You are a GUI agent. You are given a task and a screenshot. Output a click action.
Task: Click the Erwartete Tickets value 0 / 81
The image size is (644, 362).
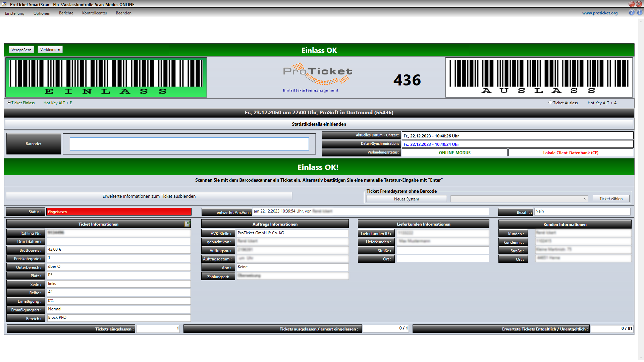coord(612,328)
